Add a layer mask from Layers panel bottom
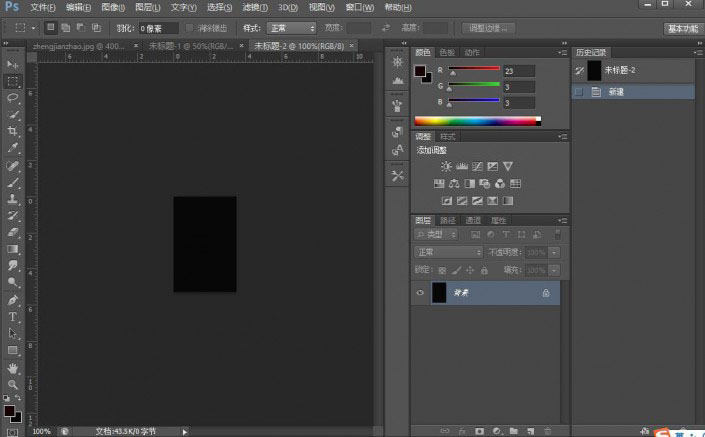 pos(479,431)
